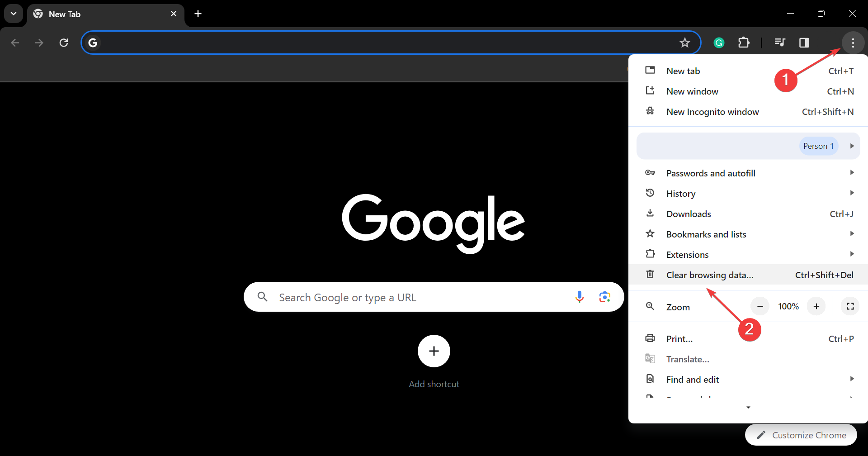Image resolution: width=868 pixels, height=456 pixels.
Task: Open the tab search dropdown arrow
Action: (x=14, y=14)
